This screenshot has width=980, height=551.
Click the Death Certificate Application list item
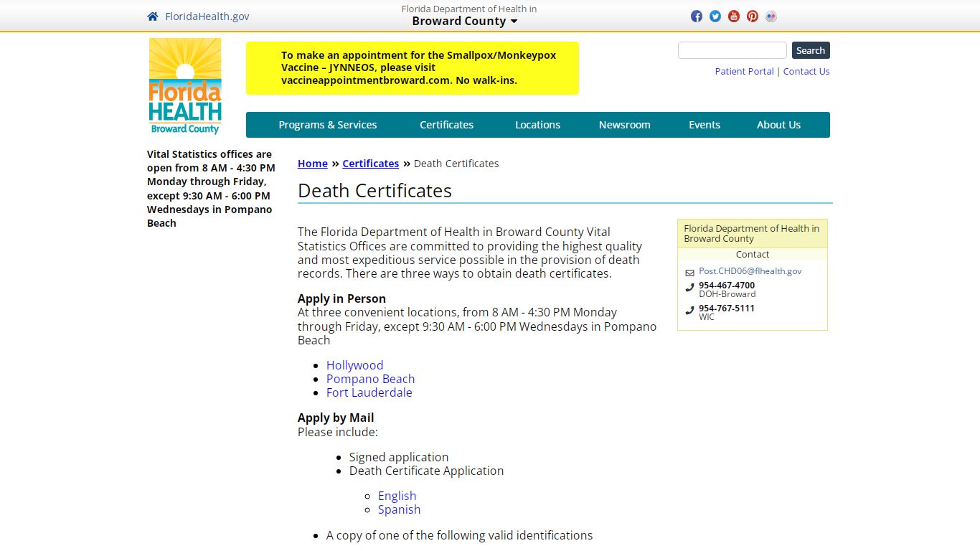[426, 471]
